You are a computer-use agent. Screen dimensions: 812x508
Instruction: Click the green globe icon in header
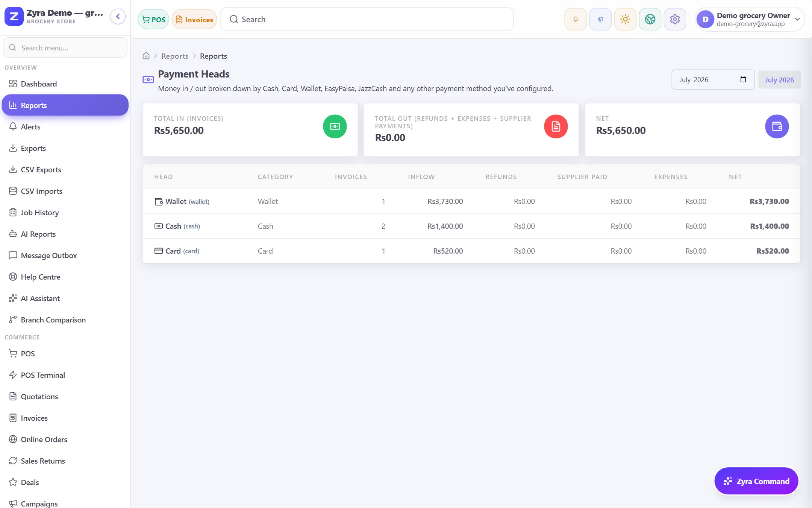pos(650,19)
